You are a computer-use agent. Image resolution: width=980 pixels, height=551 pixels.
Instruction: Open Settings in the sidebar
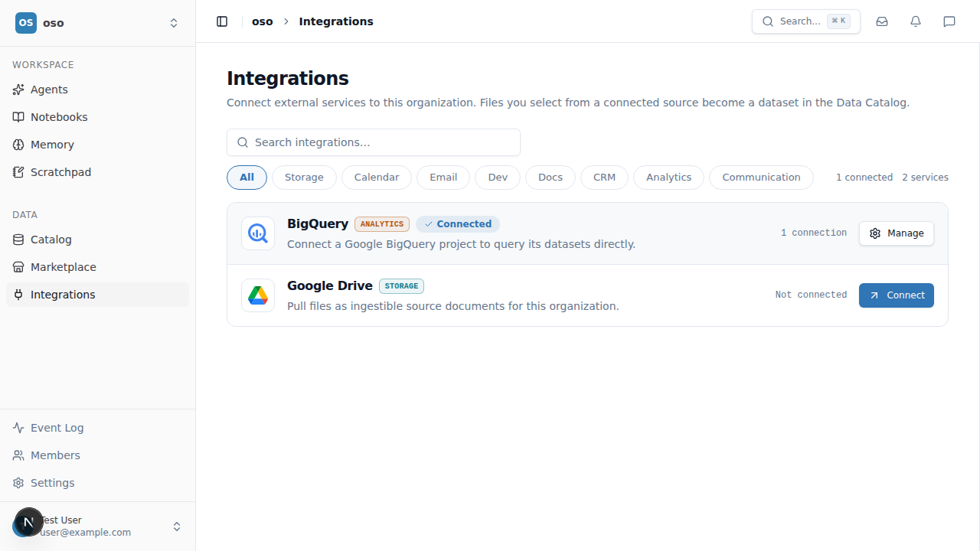pos(97,483)
